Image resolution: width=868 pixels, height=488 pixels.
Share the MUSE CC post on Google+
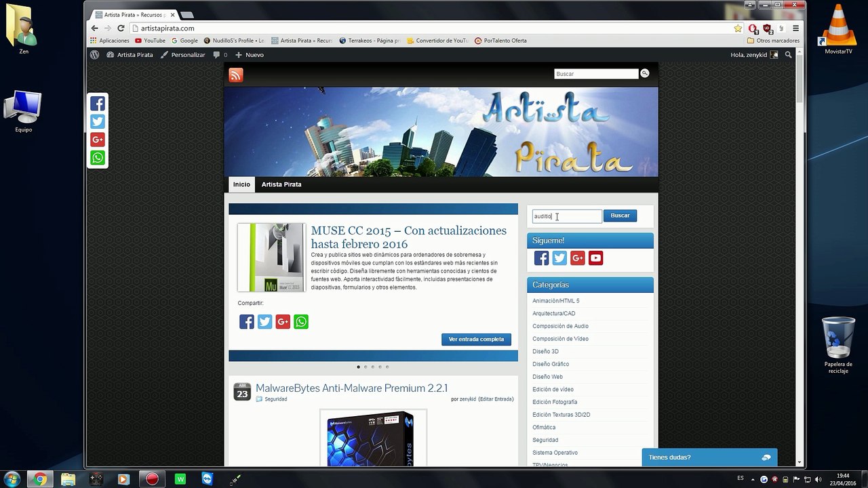(283, 322)
